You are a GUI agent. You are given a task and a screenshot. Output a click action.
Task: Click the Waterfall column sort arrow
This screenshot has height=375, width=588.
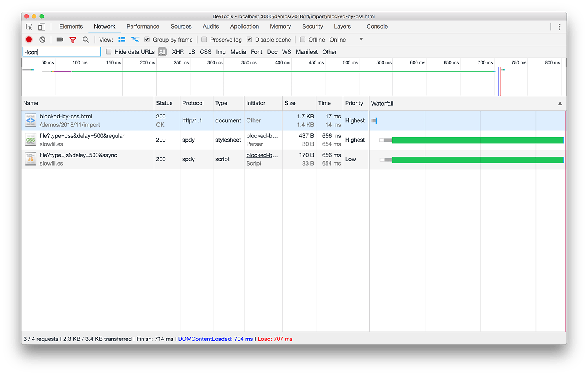click(560, 104)
